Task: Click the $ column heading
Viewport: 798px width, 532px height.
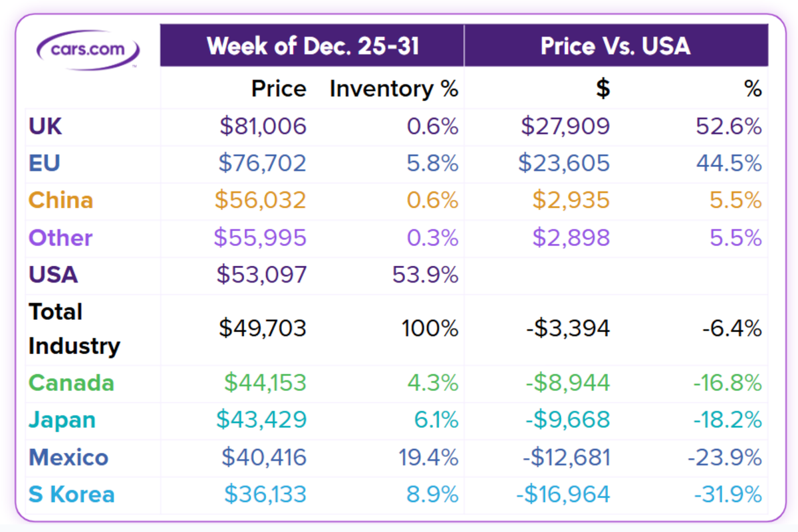Action: pyautogui.click(x=602, y=89)
